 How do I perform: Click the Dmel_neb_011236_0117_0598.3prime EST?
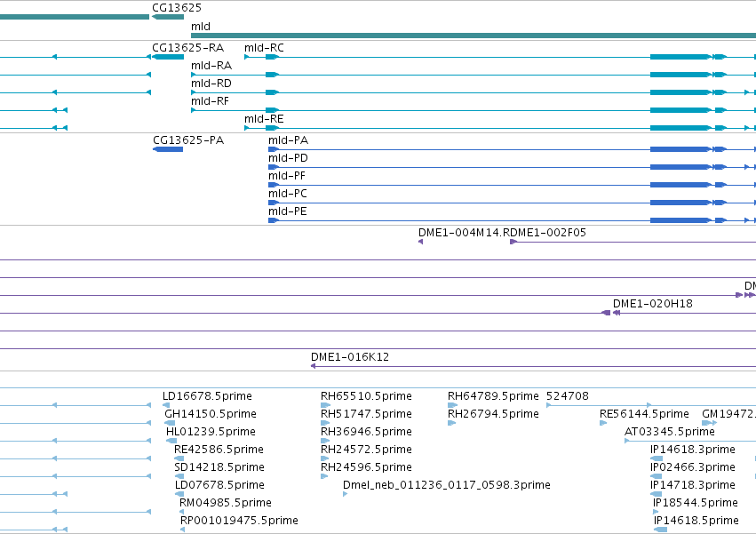click(346, 494)
